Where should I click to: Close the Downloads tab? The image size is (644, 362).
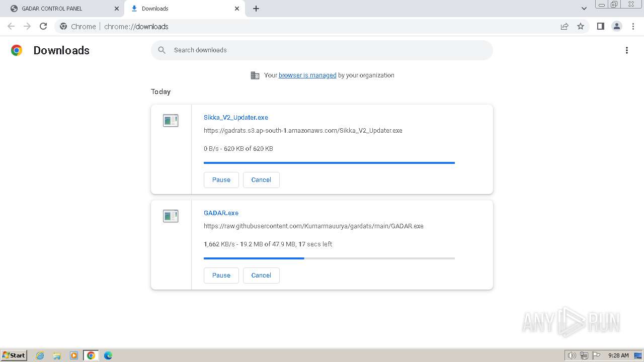[x=237, y=9]
